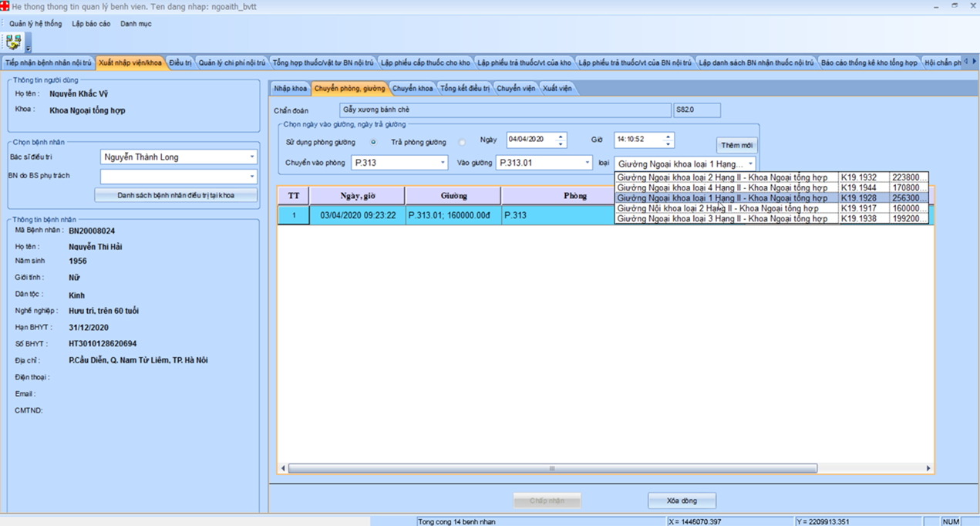Switch to the 'Điều trị' tab
This screenshot has width=980, height=526.
(180, 62)
